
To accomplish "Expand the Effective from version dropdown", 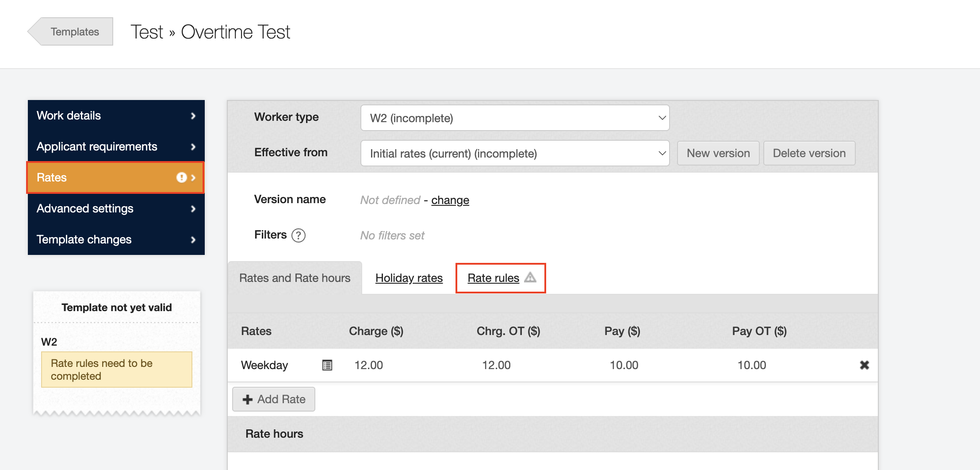I will [515, 154].
